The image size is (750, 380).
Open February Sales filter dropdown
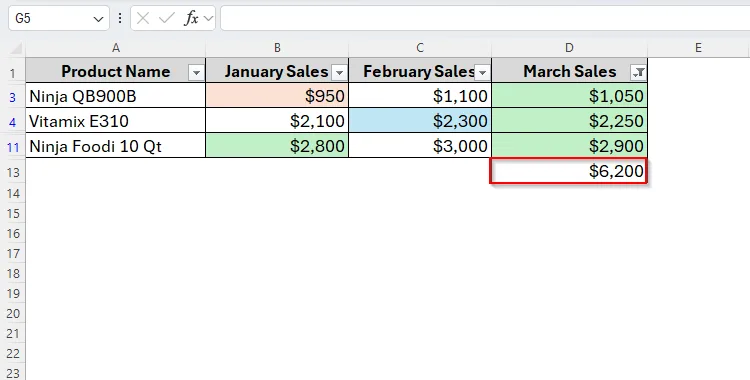pyautogui.click(x=482, y=73)
